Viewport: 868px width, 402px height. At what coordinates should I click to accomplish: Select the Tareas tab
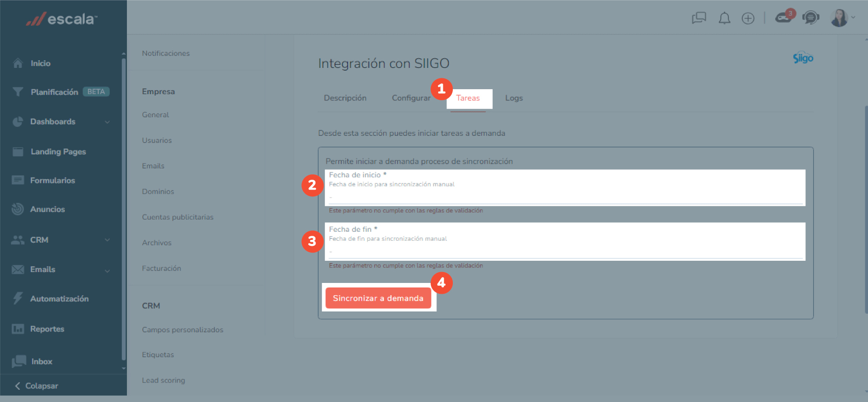(x=468, y=98)
